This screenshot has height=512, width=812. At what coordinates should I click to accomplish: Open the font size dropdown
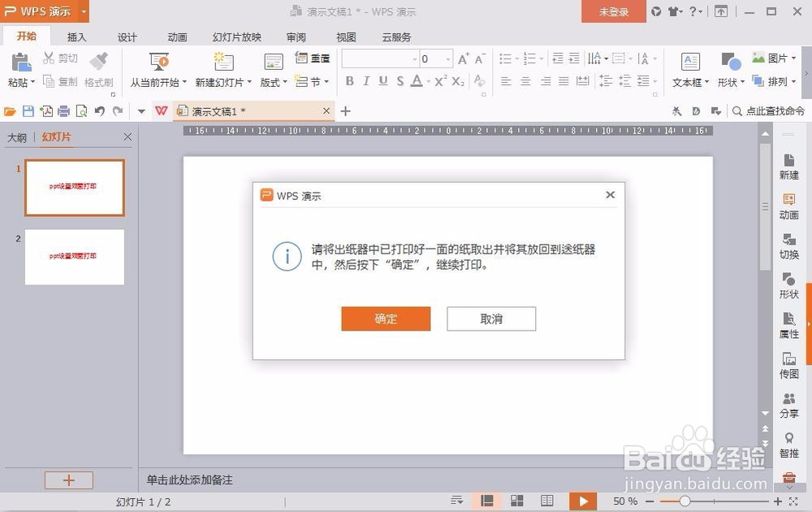pyautogui.click(x=448, y=59)
